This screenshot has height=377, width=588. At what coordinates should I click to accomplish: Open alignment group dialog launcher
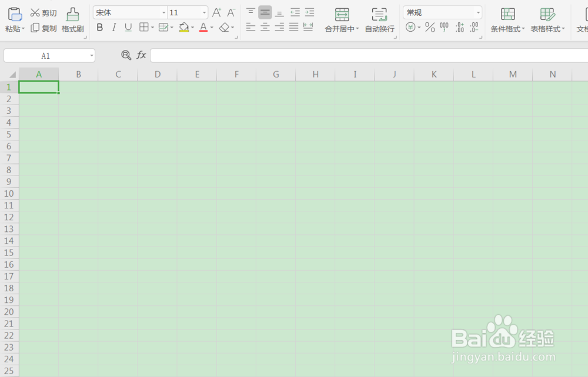pos(395,38)
